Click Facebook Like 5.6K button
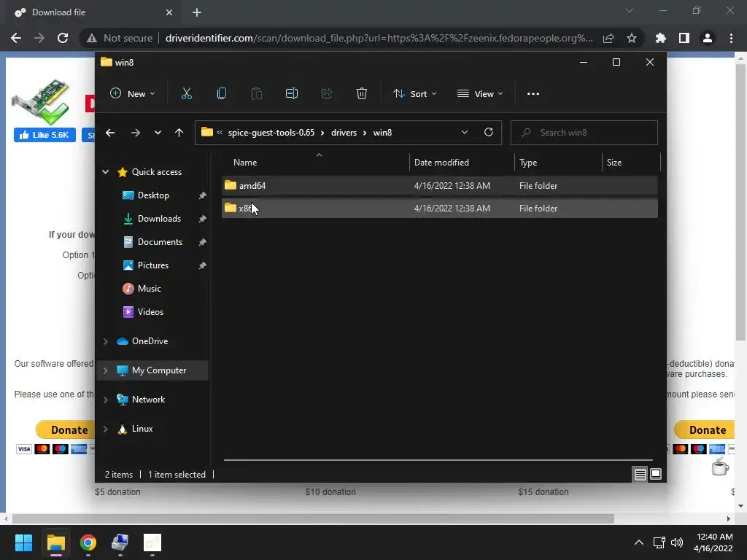747x560 pixels. (x=44, y=135)
